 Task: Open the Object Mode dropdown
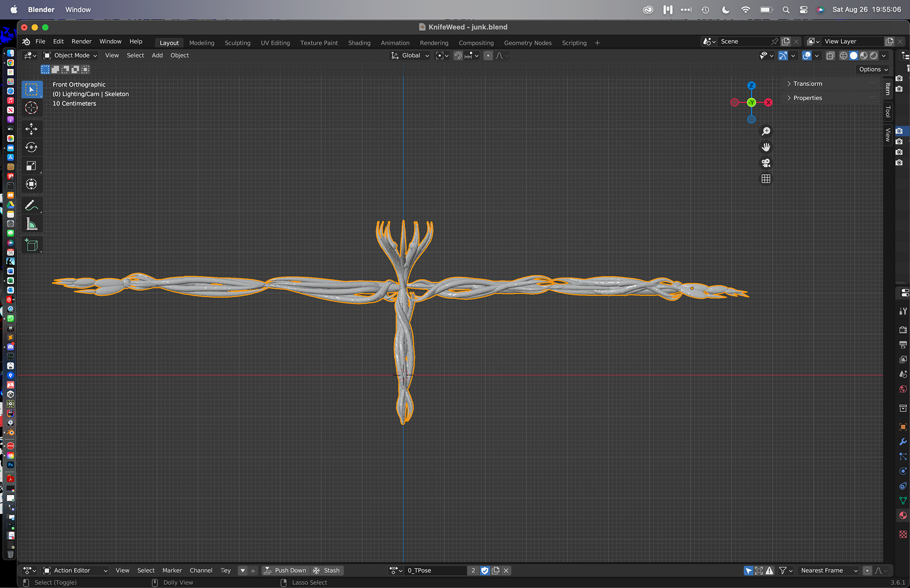(x=70, y=55)
